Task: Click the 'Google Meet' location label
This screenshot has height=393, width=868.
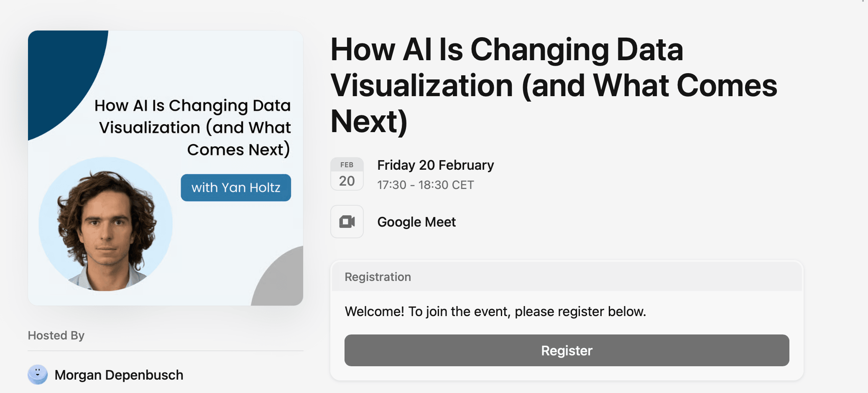Action: (x=416, y=222)
